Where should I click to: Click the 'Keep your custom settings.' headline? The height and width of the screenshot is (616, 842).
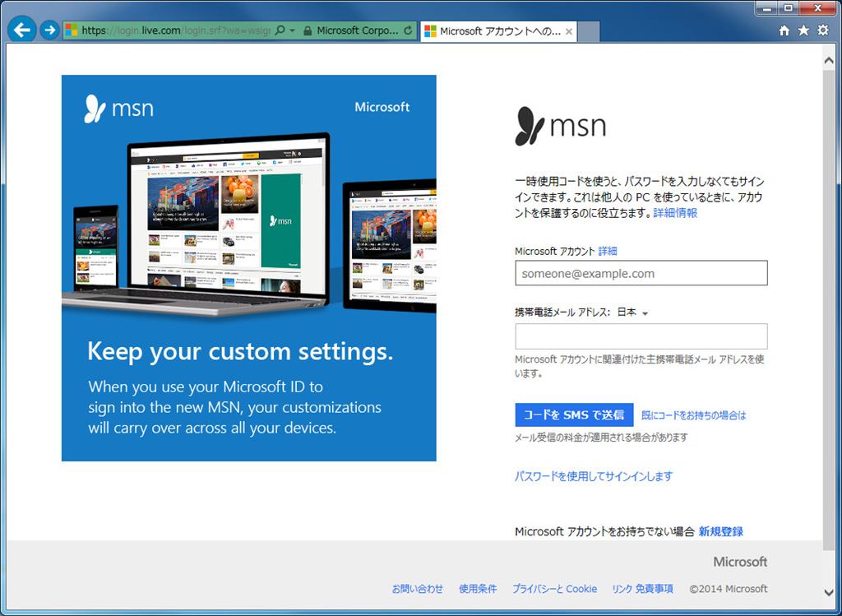[240, 352]
